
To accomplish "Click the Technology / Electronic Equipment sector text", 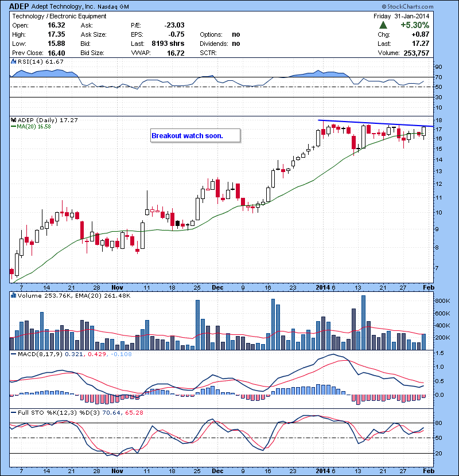I will (x=59, y=17).
